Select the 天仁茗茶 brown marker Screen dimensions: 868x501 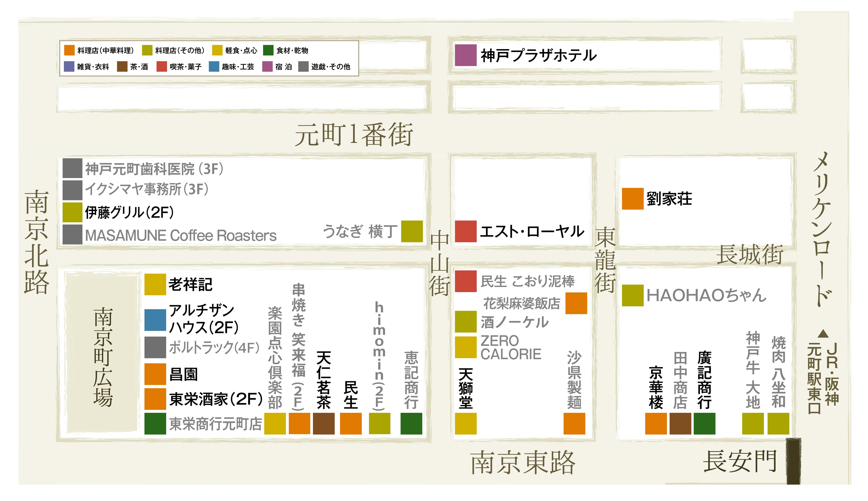click(x=324, y=424)
